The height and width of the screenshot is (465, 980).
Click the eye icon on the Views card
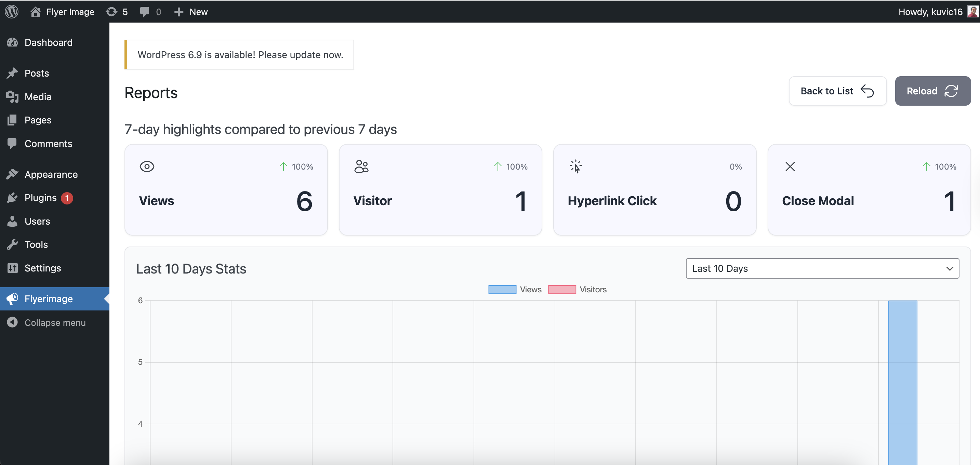(x=147, y=166)
